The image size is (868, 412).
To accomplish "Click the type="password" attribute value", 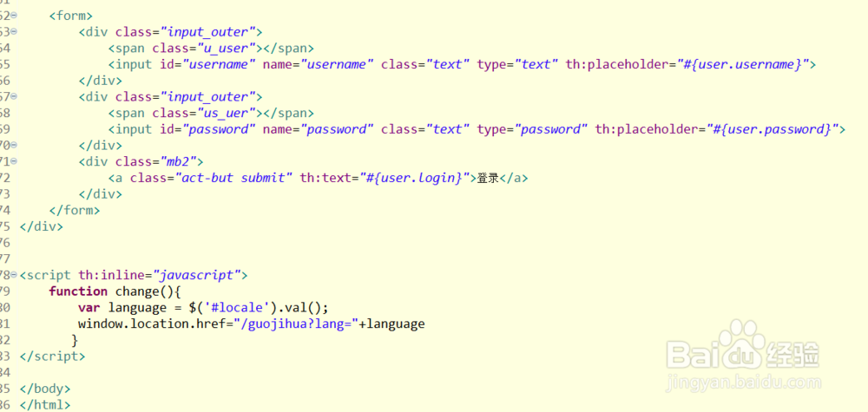I will tap(551, 129).
